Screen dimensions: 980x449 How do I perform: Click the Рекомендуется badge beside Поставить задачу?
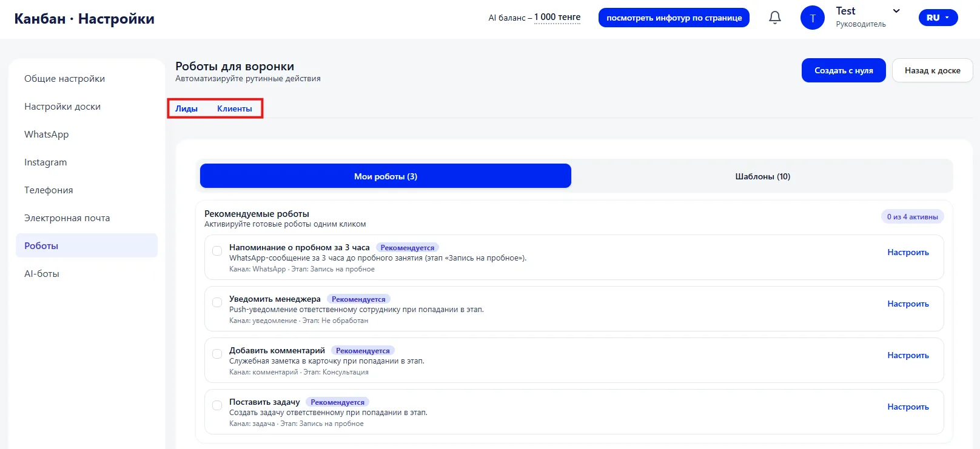pos(337,402)
